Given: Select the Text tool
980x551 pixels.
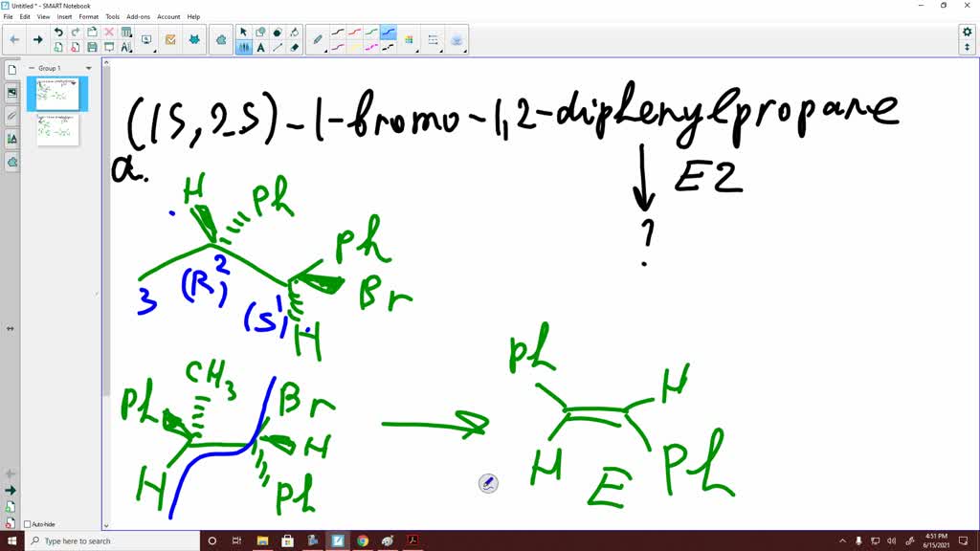Looking at the screenshot, I should point(258,45).
